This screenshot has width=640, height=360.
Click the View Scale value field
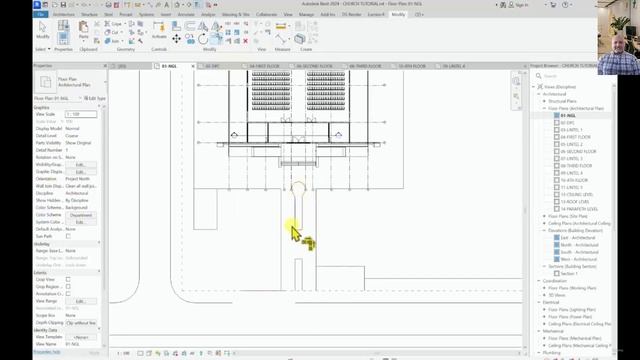tap(81, 114)
